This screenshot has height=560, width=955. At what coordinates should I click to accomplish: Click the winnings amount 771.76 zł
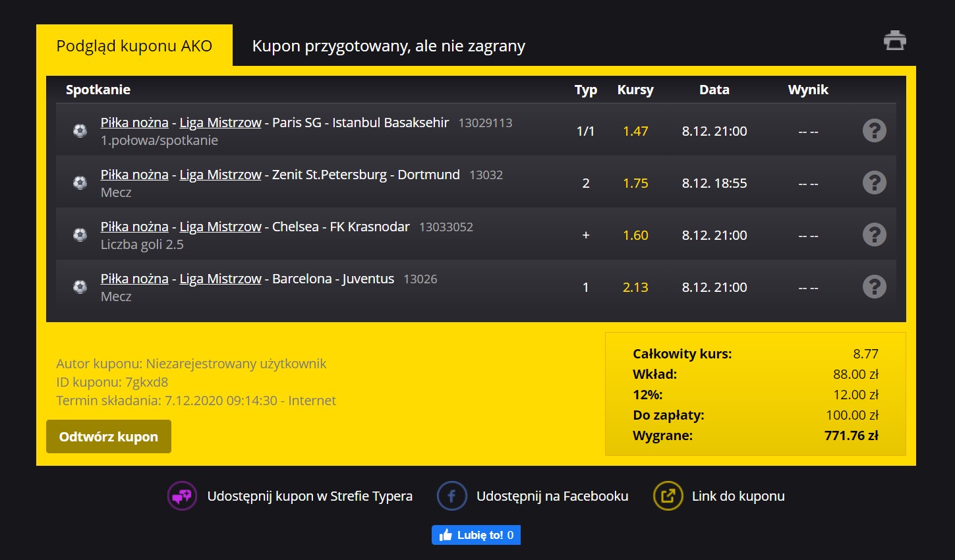[x=852, y=435]
